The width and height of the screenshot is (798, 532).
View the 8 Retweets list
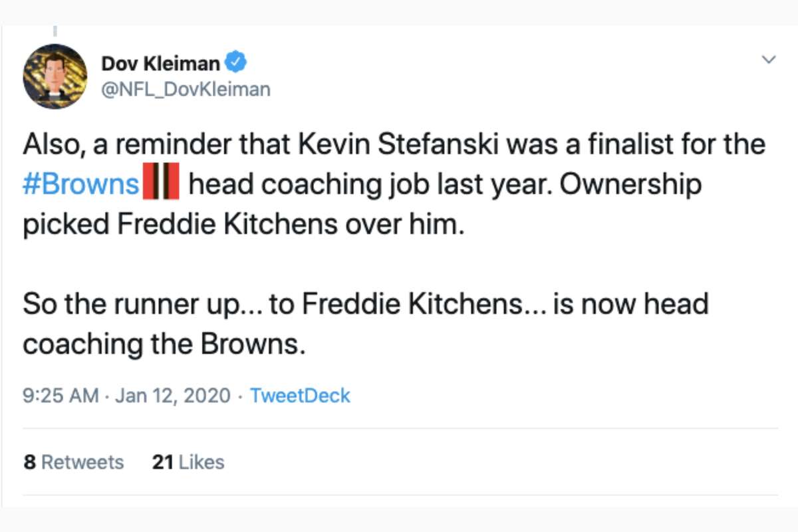73,462
